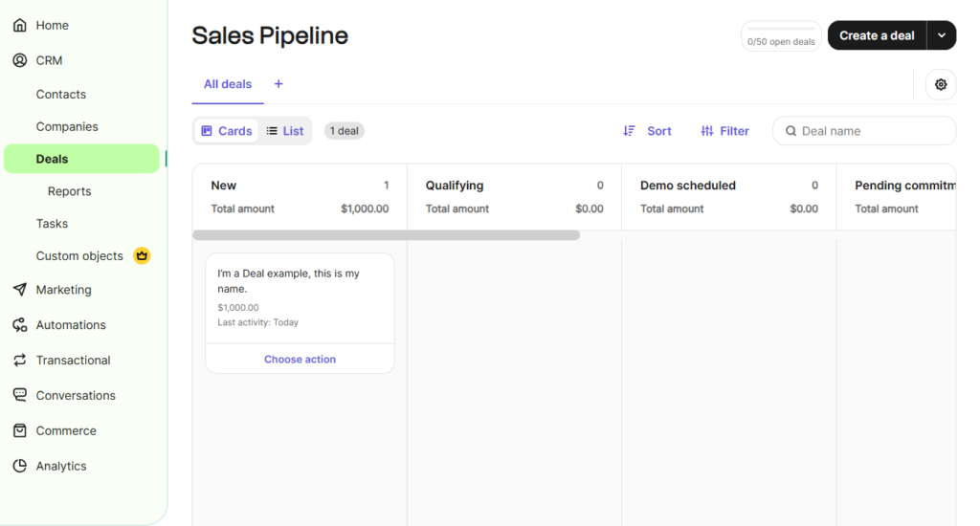Click the crown badge beside Custom objects
Image resolution: width=980 pixels, height=526 pixels.
142,255
